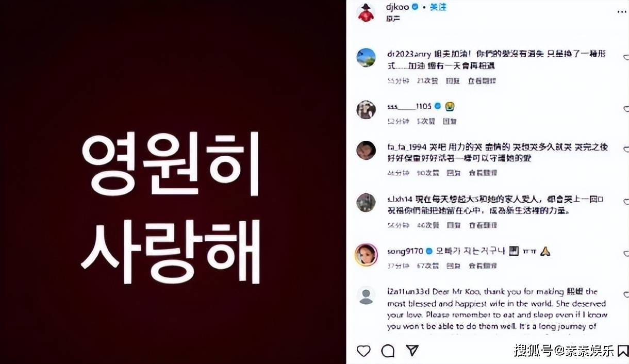Viewport: 629px width, 364px height.
Task: Reply to fa_fa_1994's comment
Action: click(453, 173)
